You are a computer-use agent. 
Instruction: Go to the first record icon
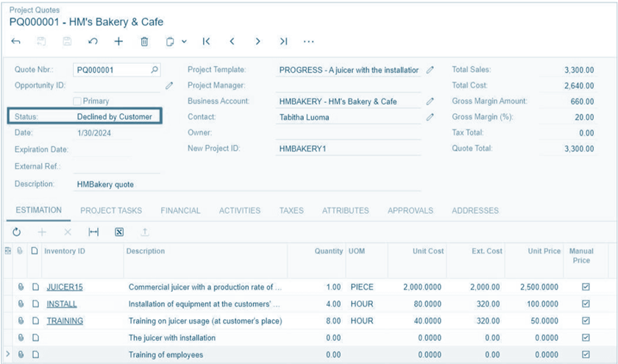pos(206,41)
